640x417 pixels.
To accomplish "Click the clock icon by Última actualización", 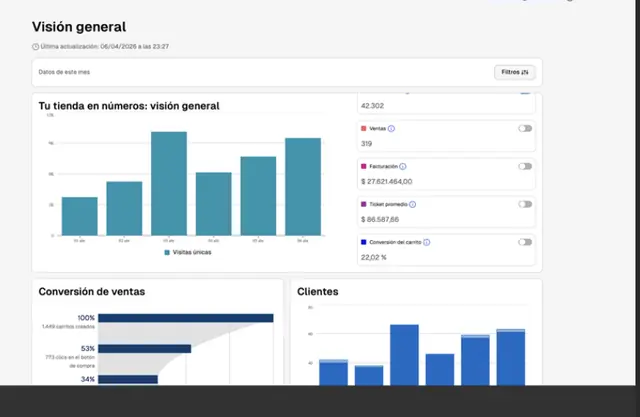I will tap(36, 47).
